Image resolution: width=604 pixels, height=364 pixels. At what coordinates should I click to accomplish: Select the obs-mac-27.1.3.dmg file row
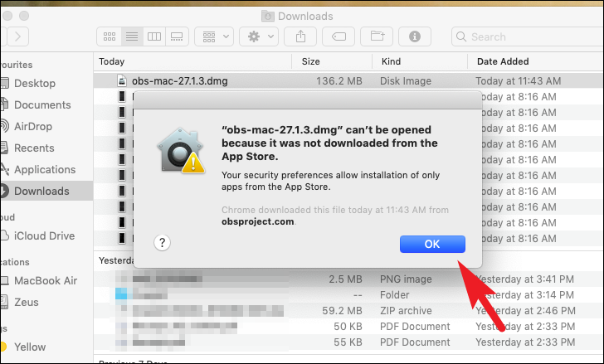(x=348, y=80)
